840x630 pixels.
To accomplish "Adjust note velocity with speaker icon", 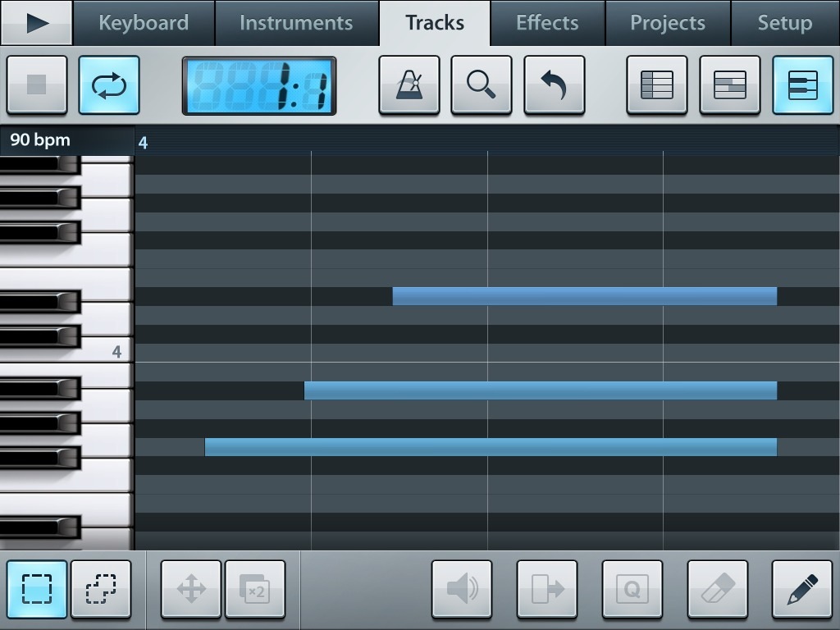I will click(462, 589).
